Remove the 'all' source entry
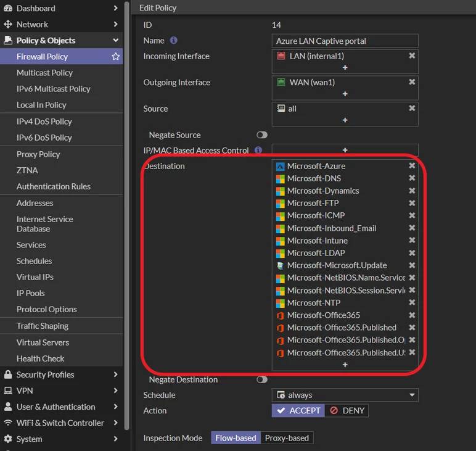 [412, 109]
